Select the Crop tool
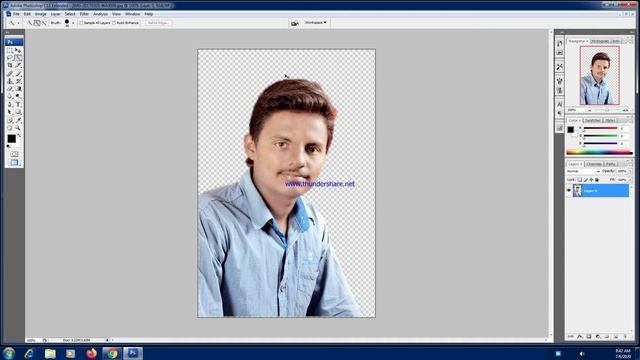Screen dimensions: 640x360 pyautogui.click(x=10, y=65)
